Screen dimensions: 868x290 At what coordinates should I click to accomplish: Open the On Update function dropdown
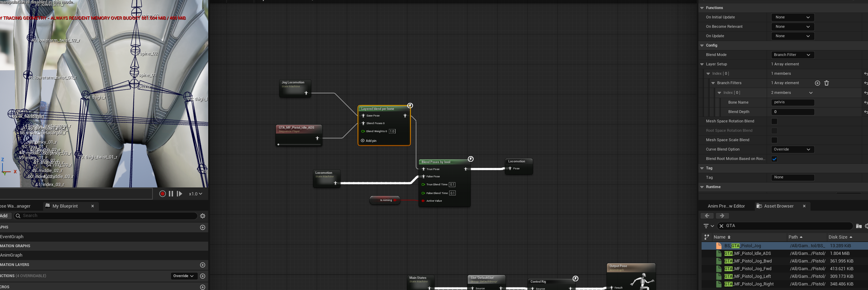point(793,36)
